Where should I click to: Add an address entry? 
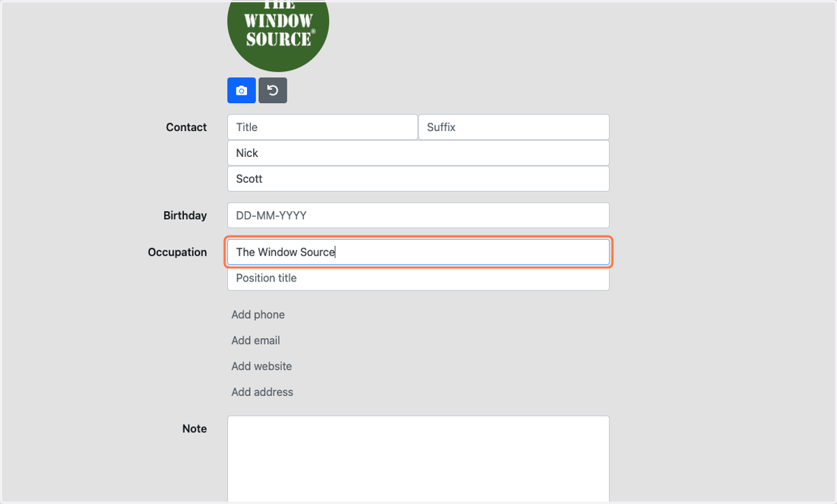click(262, 392)
